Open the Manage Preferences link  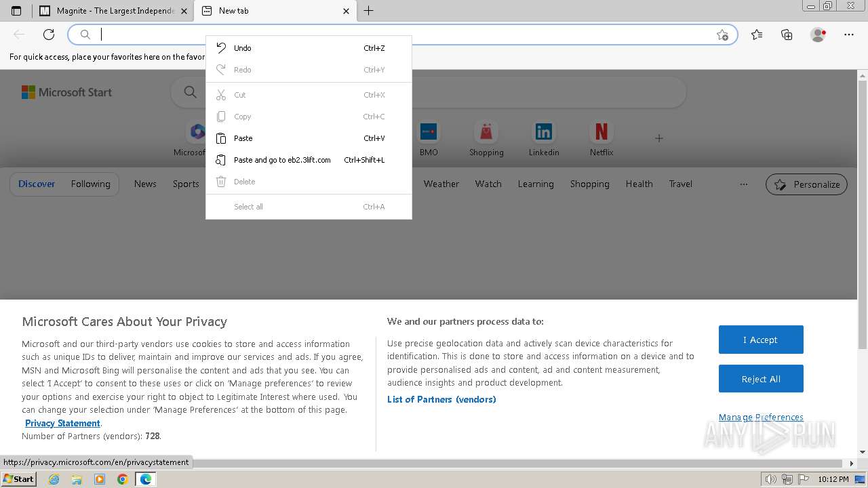click(x=761, y=417)
